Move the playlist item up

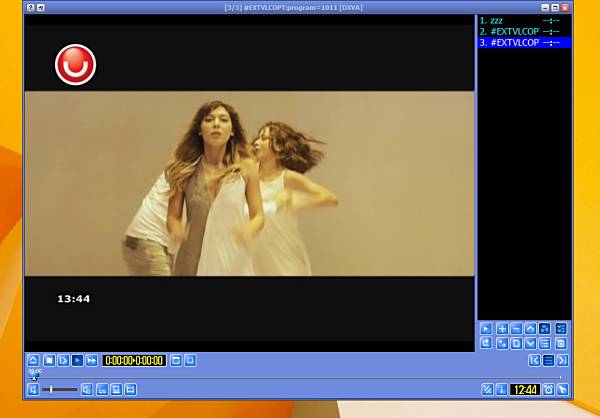coord(530,328)
